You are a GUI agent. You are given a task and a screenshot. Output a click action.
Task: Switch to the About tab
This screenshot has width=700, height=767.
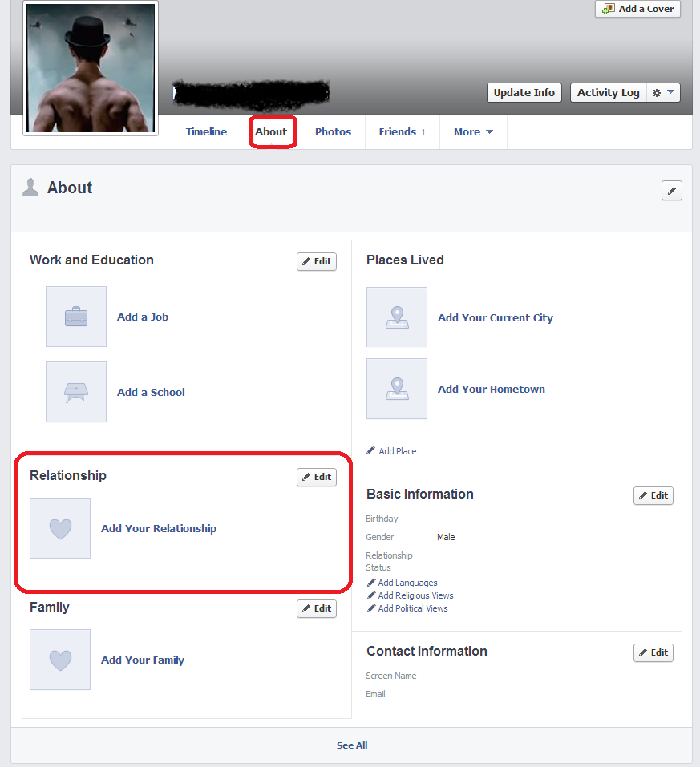click(x=271, y=132)
